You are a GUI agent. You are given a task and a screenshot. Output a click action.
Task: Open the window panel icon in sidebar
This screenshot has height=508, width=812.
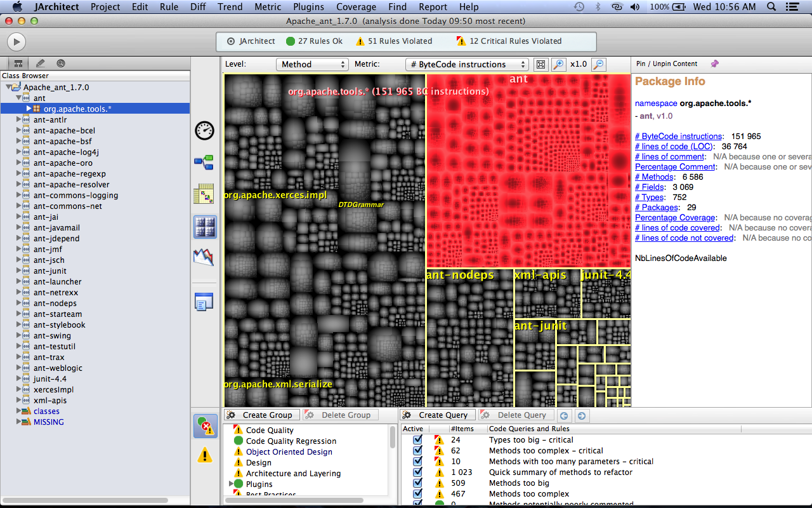point(204,302)
